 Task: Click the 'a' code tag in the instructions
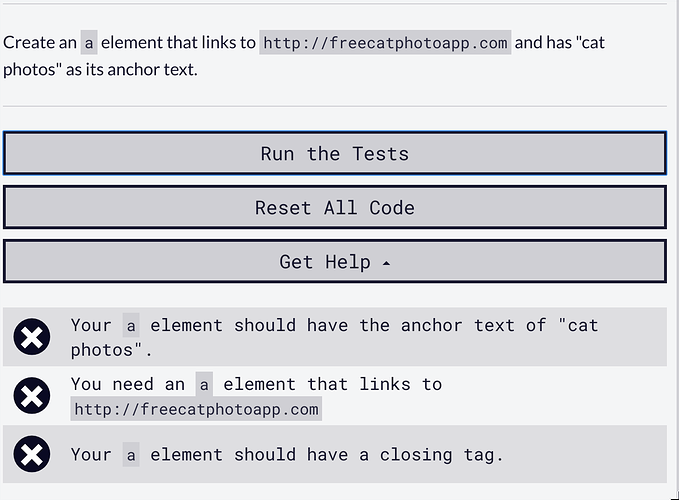point(89,43)
